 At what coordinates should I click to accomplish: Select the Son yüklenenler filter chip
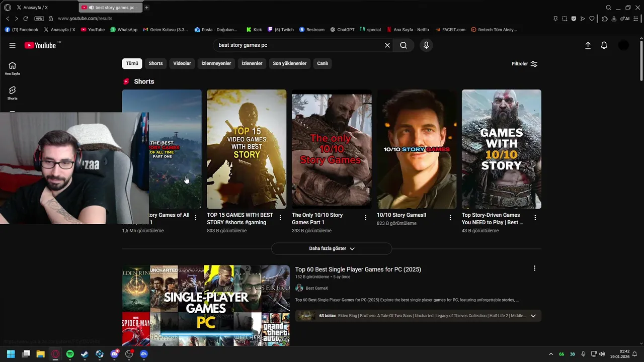pos(290,63)
